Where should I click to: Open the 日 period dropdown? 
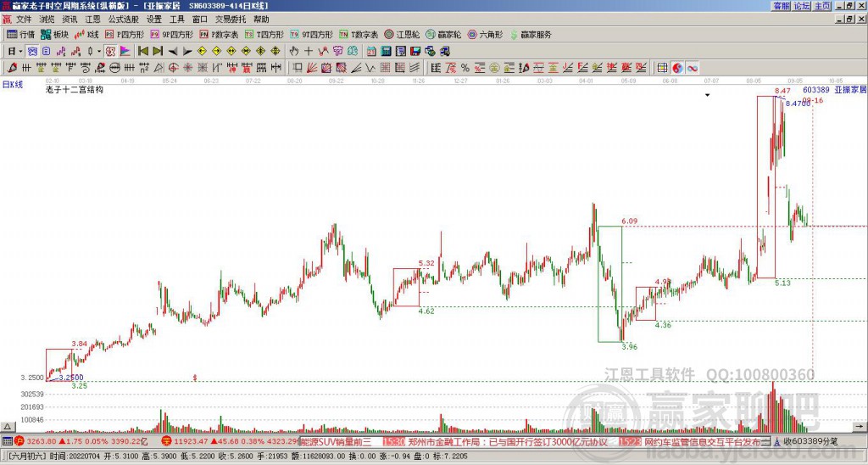point(14,52)
